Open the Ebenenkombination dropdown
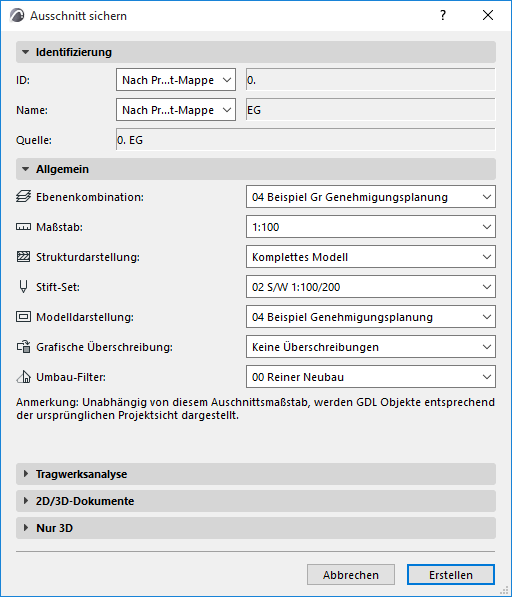Image resolution: width=512 pixels, height=597 pixels. click(371, 197)
